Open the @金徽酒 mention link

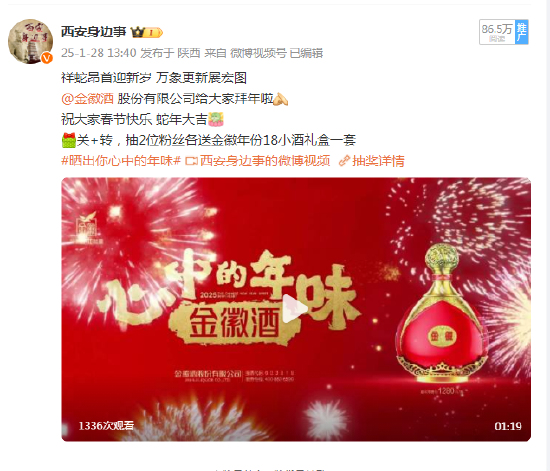[87, 99]
